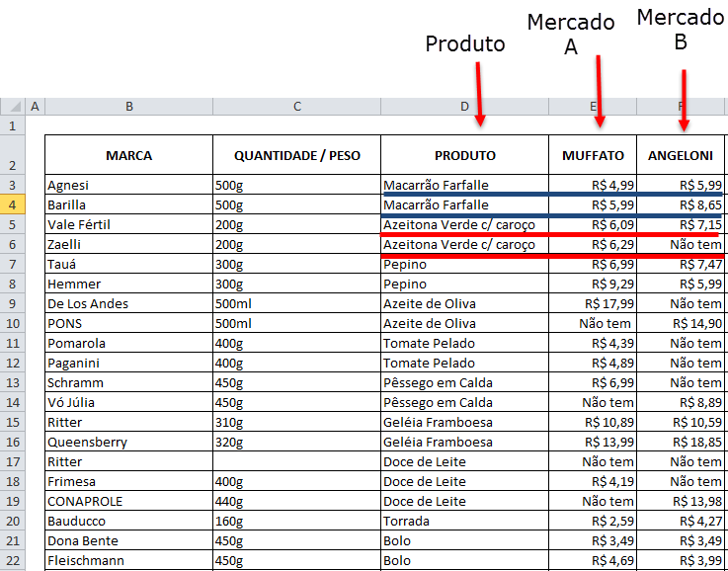728x571 pixels.
Task: Click the select-all corner of the sheet
Action: (13, 107)
